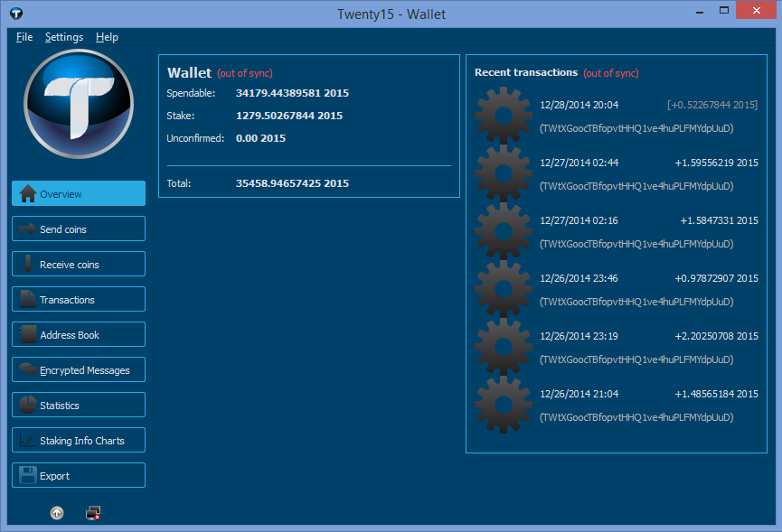This screenshot has height=532, width=782.
Task: Open the Address Book
Action: pos(79,334)
